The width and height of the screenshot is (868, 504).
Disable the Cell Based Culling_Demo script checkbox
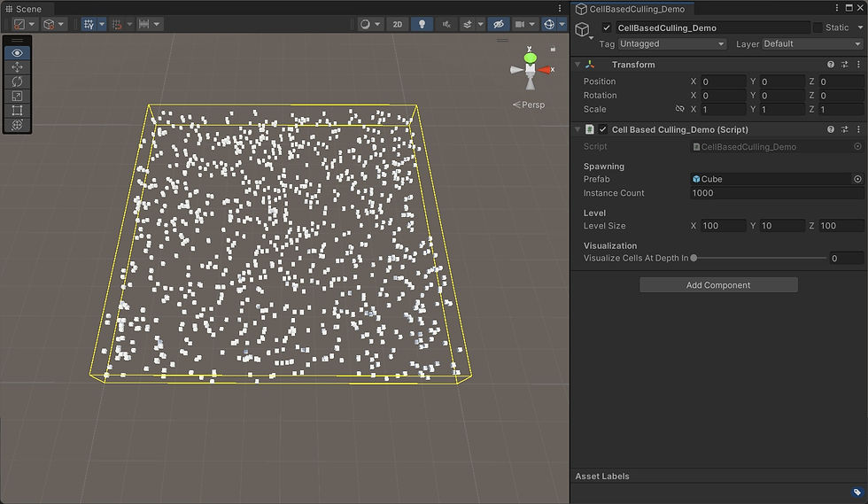tap(603, 129)
